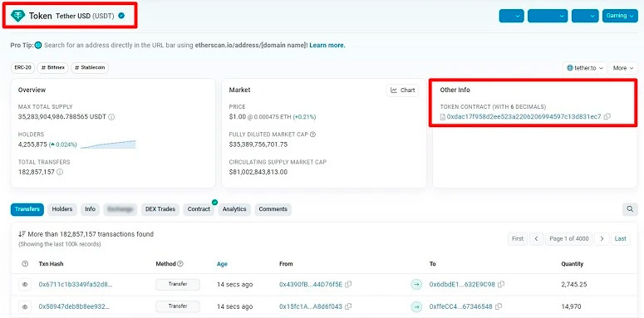Switch to the Holders tab
This screenshot has height=318, width=644.
pos(62,209)
